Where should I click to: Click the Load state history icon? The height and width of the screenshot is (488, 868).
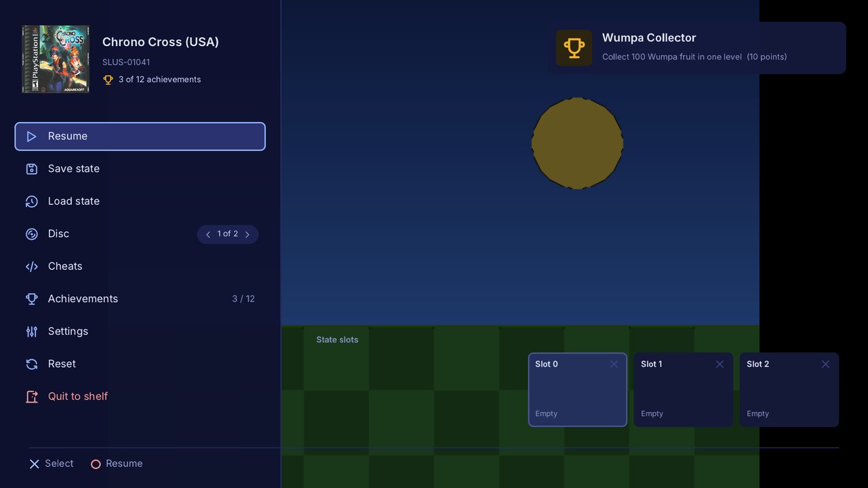pyautogui.click(x=32, y=201)
